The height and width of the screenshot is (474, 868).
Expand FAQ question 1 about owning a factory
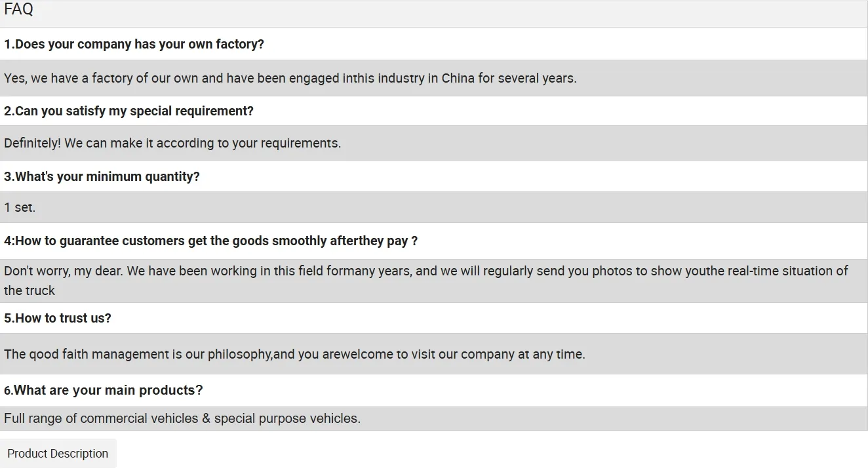(x=134, y=44)
